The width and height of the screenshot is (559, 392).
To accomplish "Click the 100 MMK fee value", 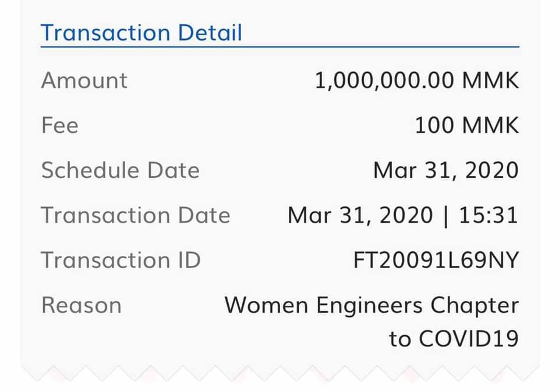I will 467,125.
